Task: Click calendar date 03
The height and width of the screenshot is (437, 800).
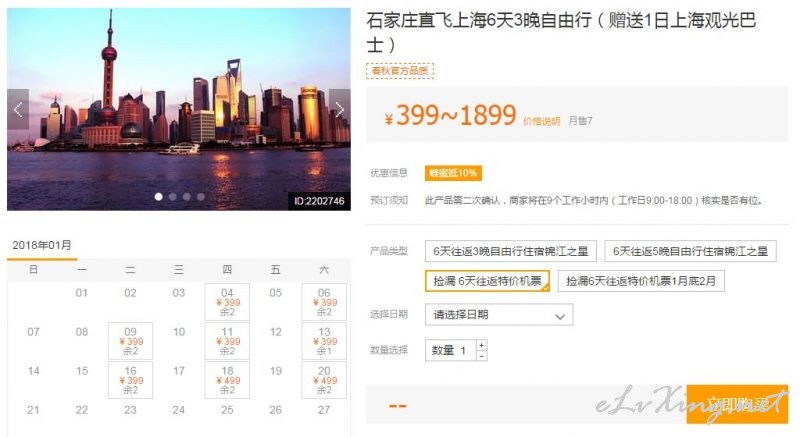Action: 179,293
